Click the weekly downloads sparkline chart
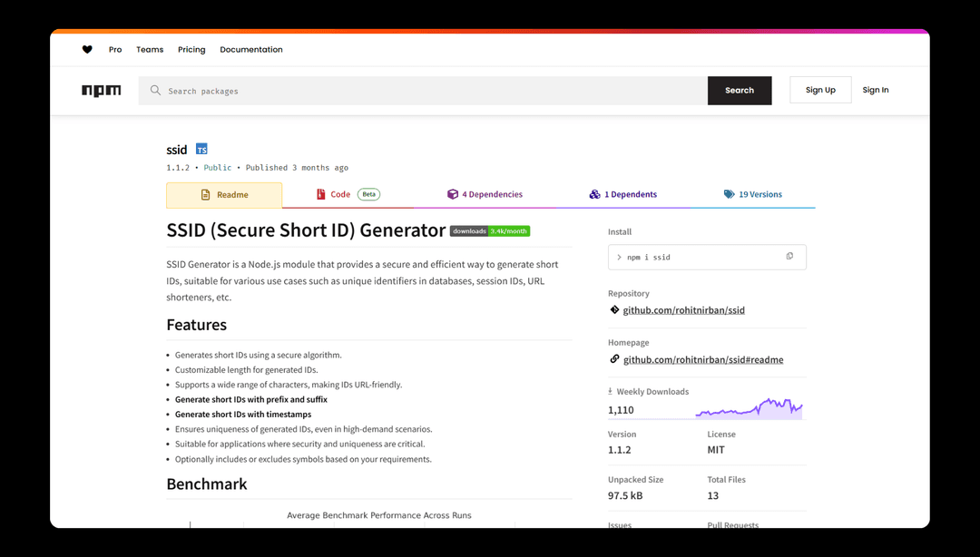This screenshot has height=557, width=980. pos(749,408)
